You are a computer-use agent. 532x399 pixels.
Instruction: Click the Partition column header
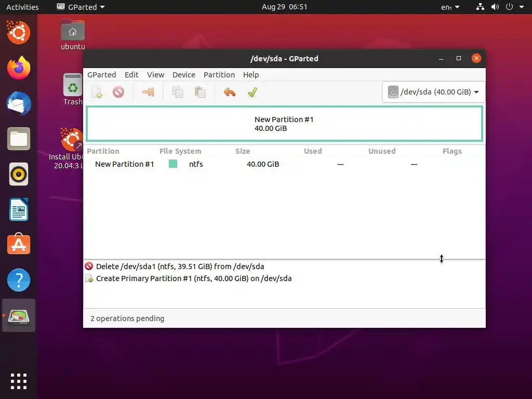click(103, 151)
